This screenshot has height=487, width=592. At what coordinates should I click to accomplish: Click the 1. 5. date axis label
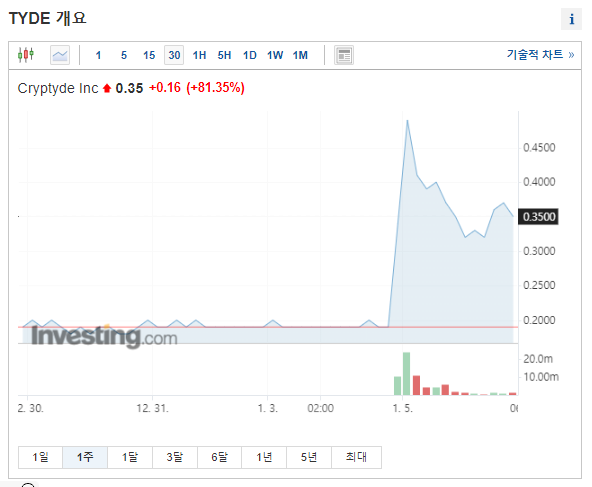pos(402,408)
